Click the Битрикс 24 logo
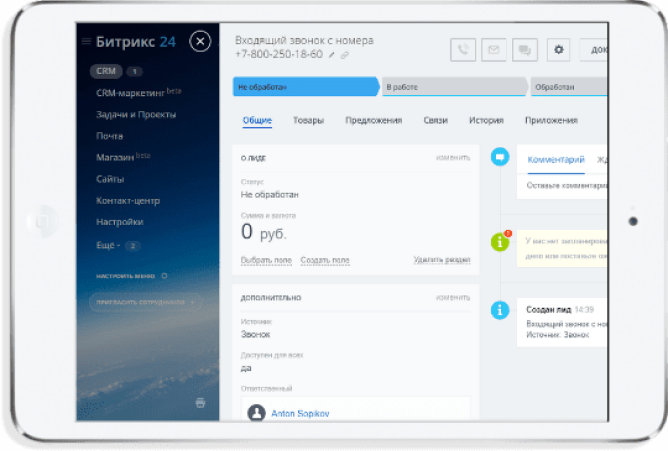Viewport: 668px width, 451px height. tap(136, 42)
